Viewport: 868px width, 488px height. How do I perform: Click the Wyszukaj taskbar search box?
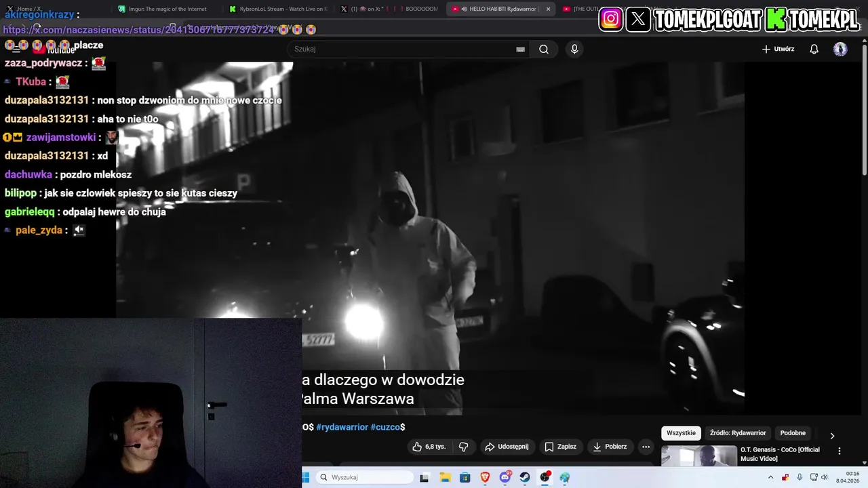tap(365, 477)
